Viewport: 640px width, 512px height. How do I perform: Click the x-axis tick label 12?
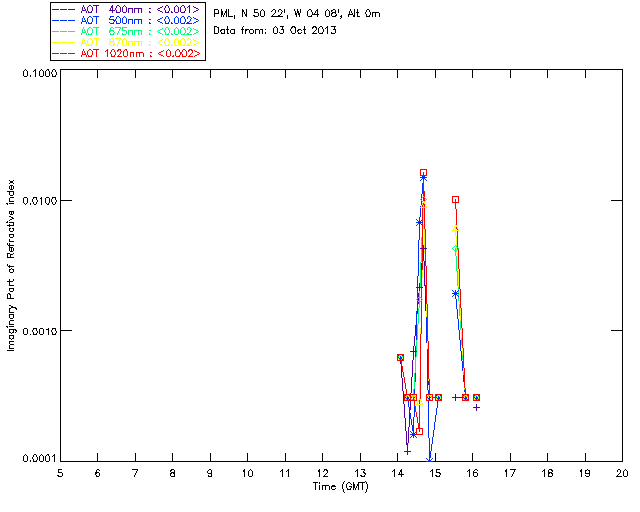(x=322, y=473)
